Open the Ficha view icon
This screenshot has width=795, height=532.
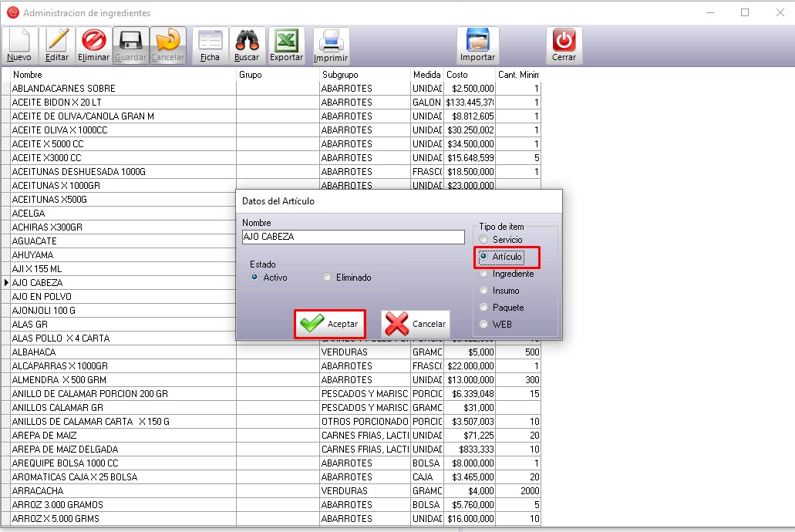pos(210,45)
